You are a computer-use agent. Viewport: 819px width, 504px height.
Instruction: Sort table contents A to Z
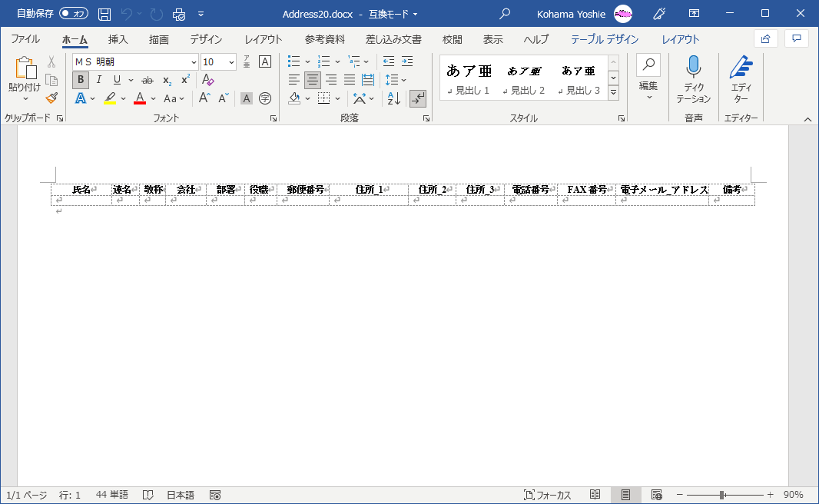click(x=393, y=98)
